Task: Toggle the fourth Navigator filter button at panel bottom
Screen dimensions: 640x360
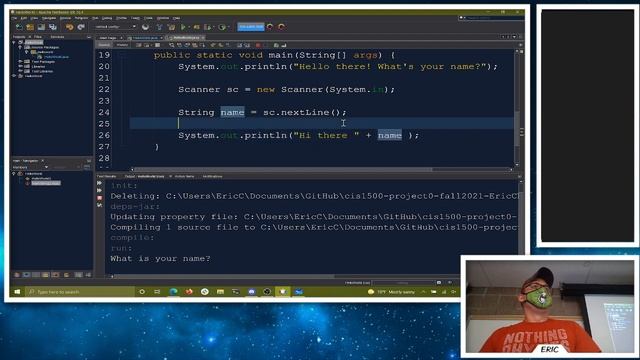Action: 45,275
